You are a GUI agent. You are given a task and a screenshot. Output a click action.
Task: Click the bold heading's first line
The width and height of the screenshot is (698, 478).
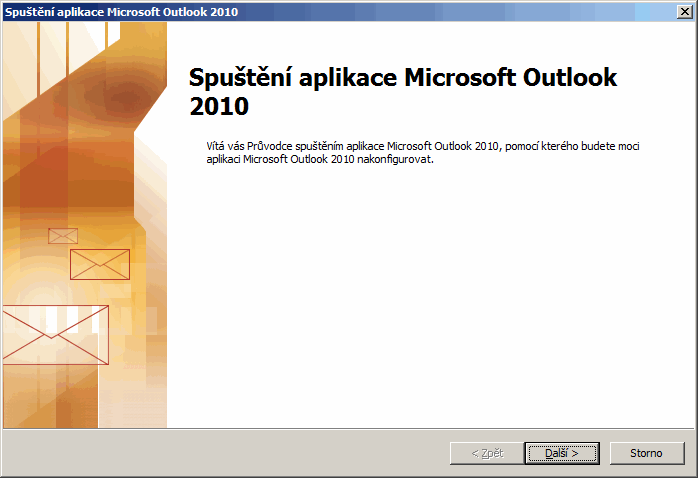tap(403, 79)
